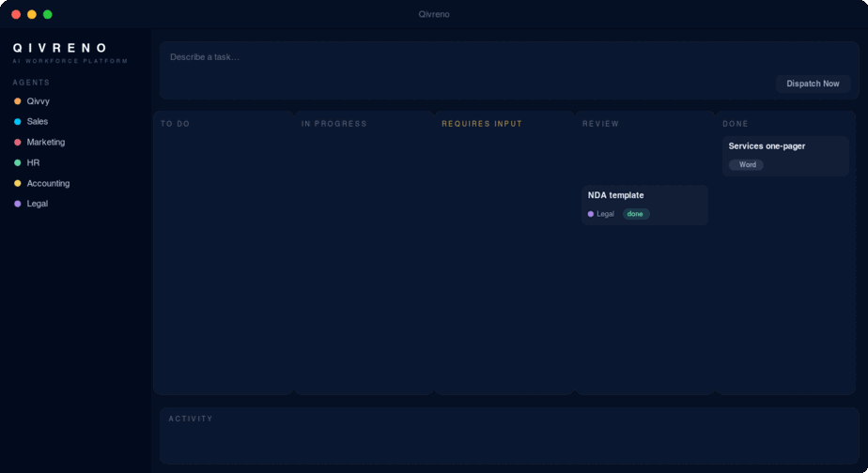Screen dimensions: 868x473
Task: Click the ACTIVITY panel heading
Action: coord(191,419)
